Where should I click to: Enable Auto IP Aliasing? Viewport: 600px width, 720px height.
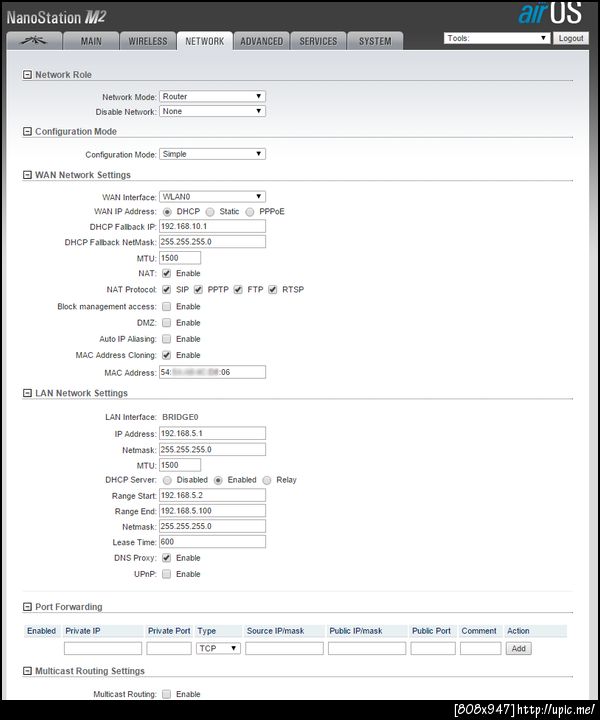click(x=167, y=339)
